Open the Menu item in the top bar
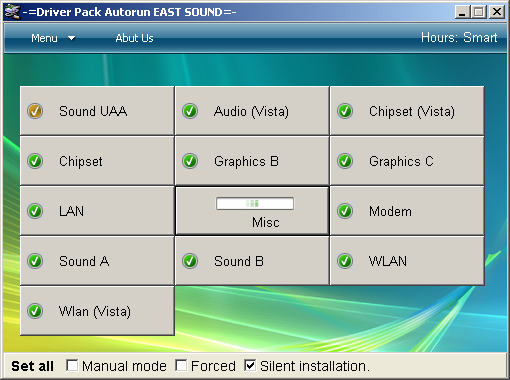510x380 pixels. pos(44,38)
